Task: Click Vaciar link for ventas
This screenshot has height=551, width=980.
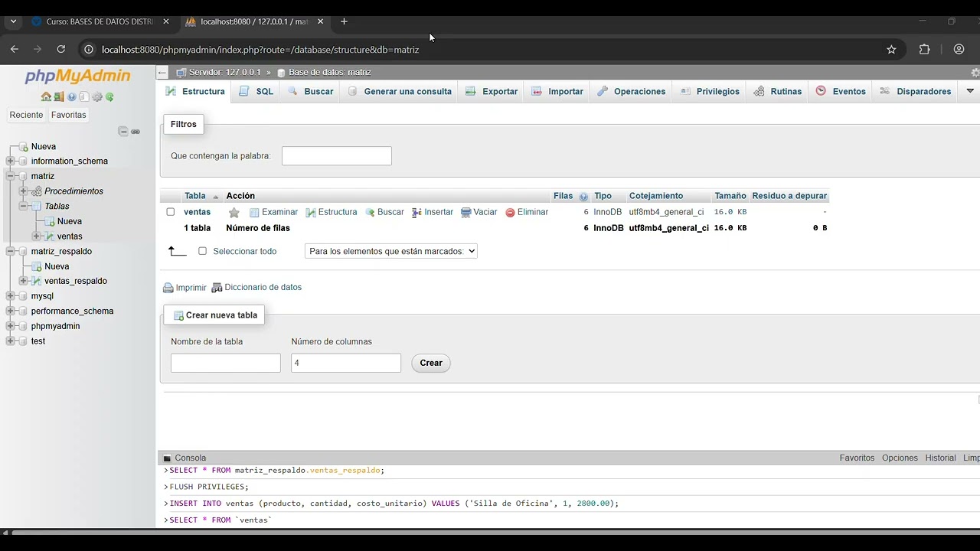Action: (479, 212)
